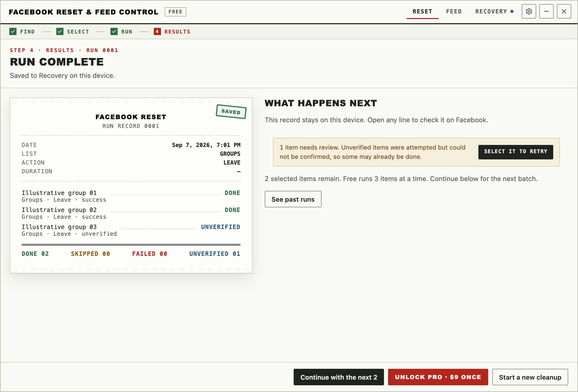The width and height of the screenshot is (578, 392).
Task: Click the RESULTS step label
Action: (x=177, y=32)
